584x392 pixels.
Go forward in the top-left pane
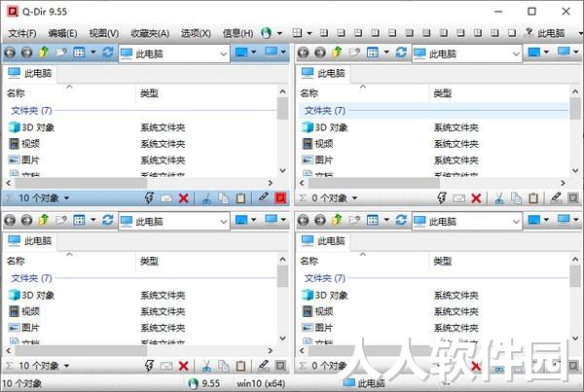pos(26,53)
